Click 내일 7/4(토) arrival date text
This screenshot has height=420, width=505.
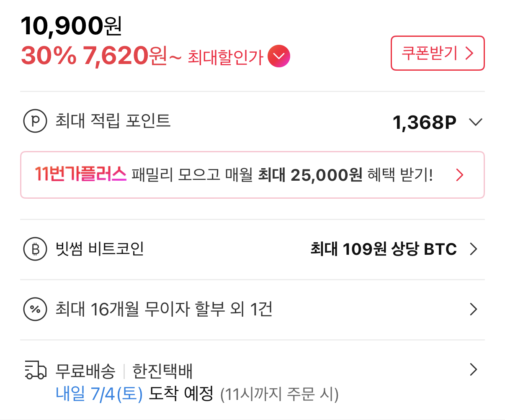(99, 394)
